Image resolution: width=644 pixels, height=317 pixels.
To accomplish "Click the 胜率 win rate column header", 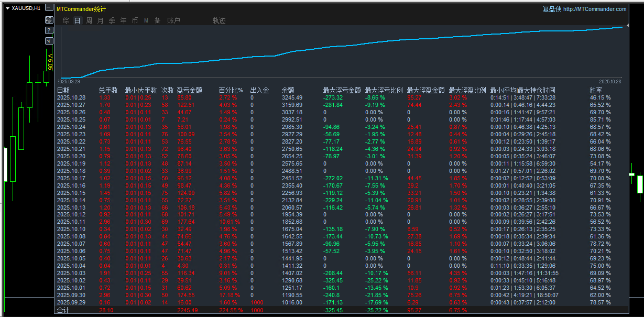I will pos(596,90).
